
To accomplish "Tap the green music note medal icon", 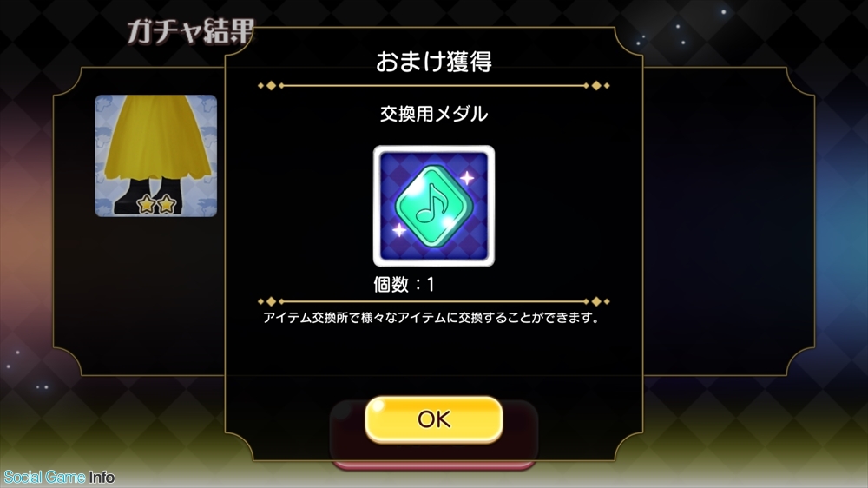I will tap(433, 206).
